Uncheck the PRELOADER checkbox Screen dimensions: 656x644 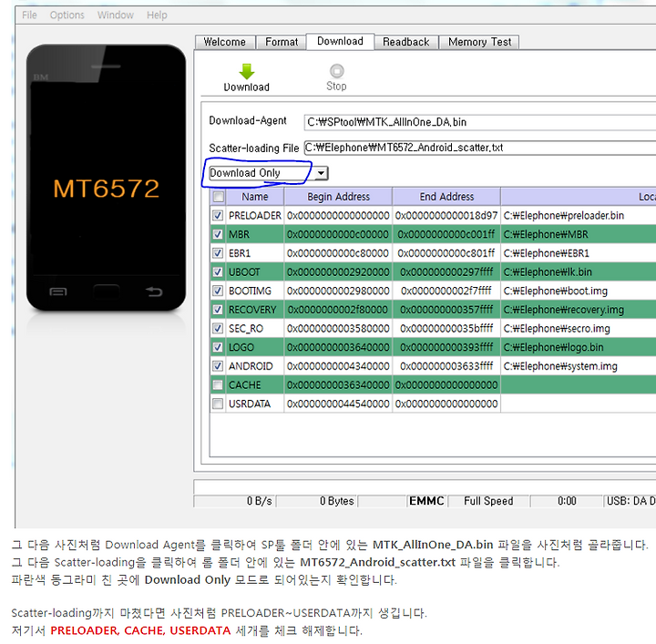[x=218, y=215]
